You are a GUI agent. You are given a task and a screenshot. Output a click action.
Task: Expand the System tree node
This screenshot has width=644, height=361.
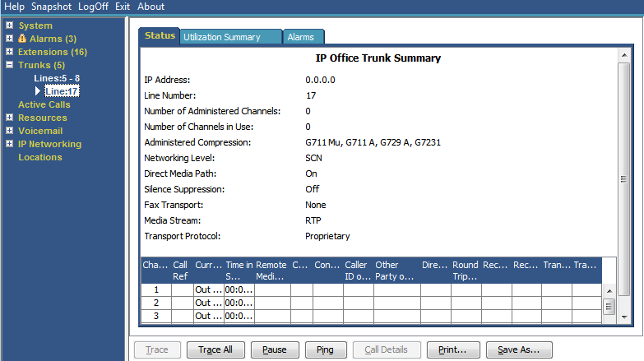click(9, 25)
